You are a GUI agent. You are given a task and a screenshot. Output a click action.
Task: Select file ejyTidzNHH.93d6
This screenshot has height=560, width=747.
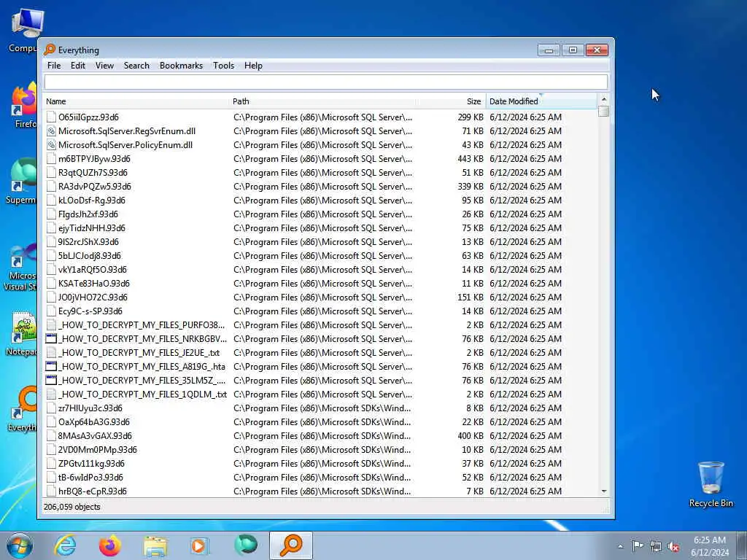pos(91,228)
